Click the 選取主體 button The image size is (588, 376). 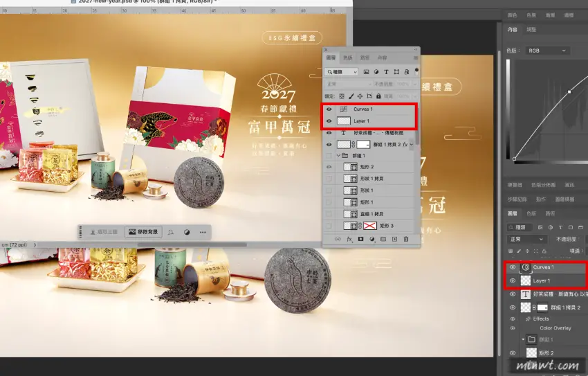coord(104,232)
